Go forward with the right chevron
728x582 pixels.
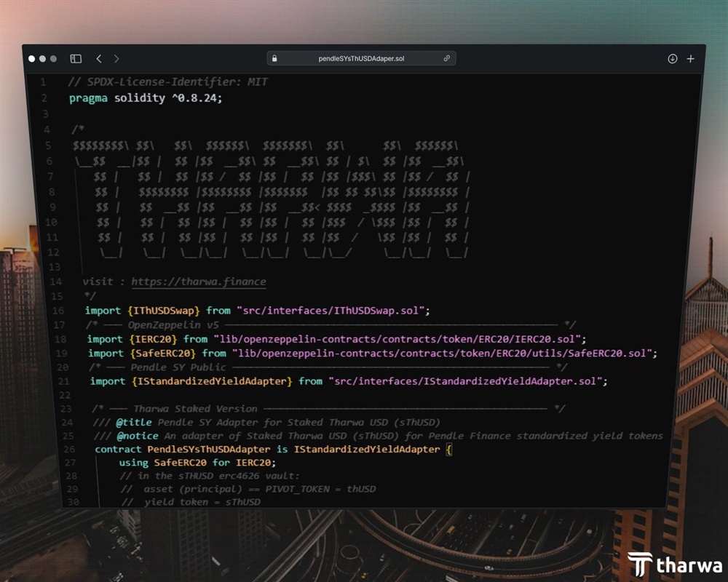116,58
